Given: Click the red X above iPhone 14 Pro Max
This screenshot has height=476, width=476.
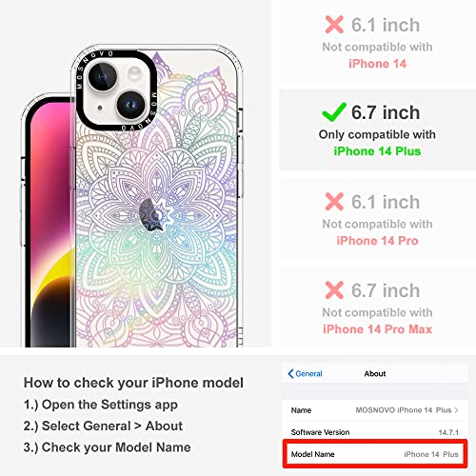Looking at the screenshot, I should [x=334, y=290].
